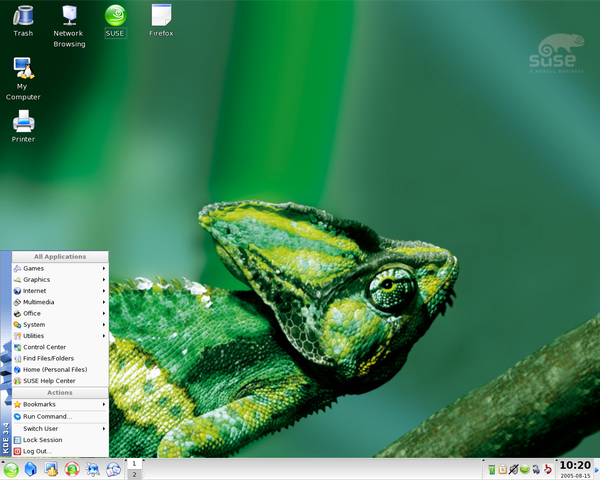Expand the Switch User submenu arrow

point(104,429)
